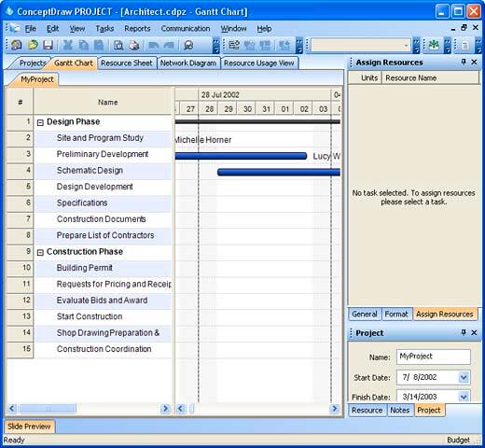
Task: Expand the task toolbar options chevron
Action: coord(299,46)
